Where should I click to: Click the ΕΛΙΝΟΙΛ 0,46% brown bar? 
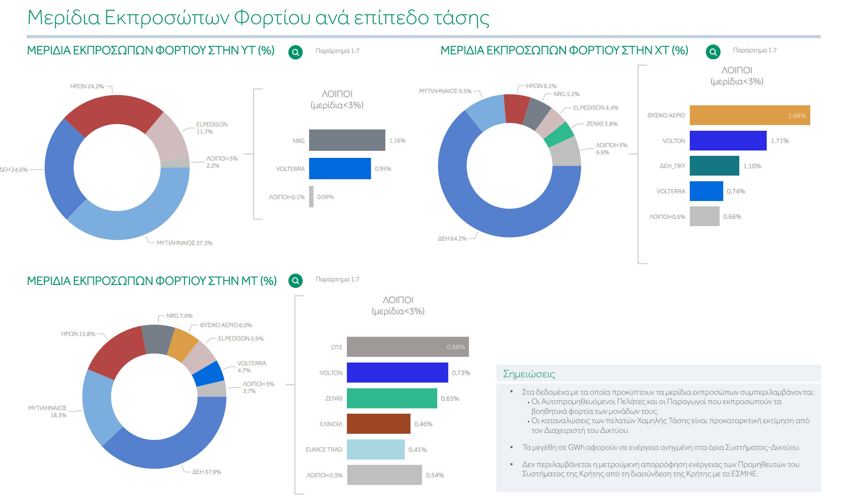(379, 424)
